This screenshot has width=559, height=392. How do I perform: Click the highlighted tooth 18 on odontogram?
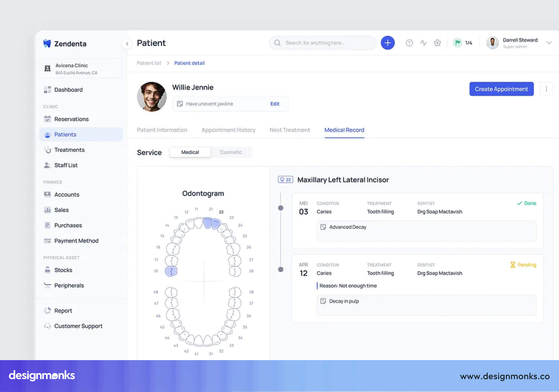171,271
